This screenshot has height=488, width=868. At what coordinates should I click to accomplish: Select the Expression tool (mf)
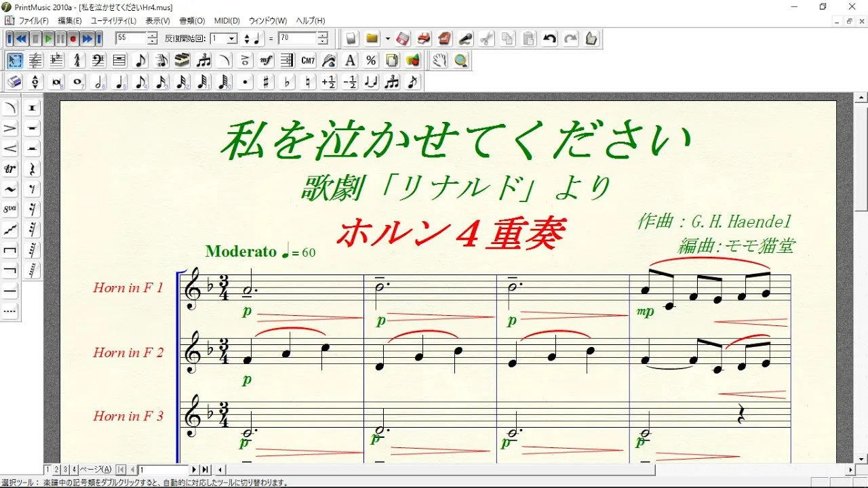[267, 60]
